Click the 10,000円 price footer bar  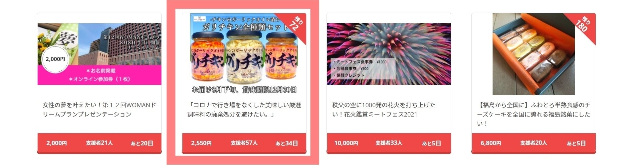point(389,143)
